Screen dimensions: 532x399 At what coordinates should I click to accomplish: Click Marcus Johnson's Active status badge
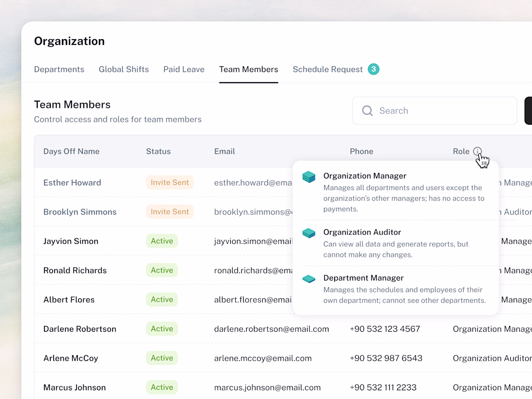(162, 387)
